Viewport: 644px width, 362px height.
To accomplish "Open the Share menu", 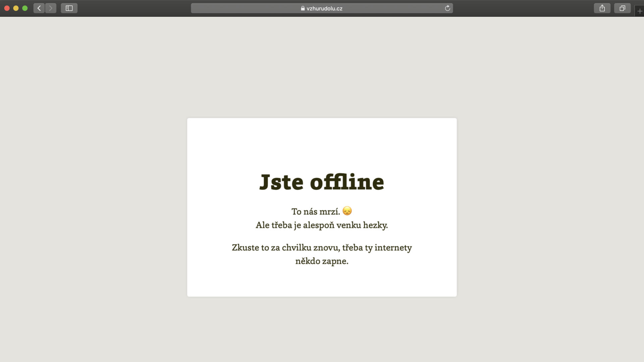I will pyautogui.click(x=602, y=8).
